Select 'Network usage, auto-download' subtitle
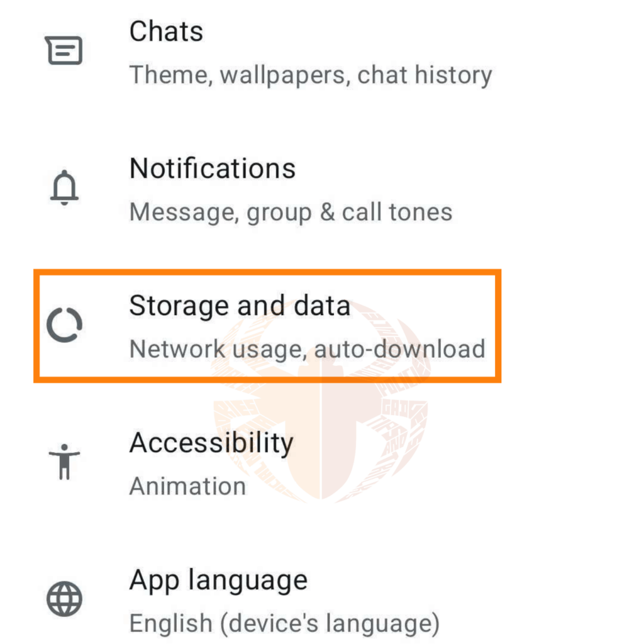This screenshot has height=644, width=644. point(307,350)
